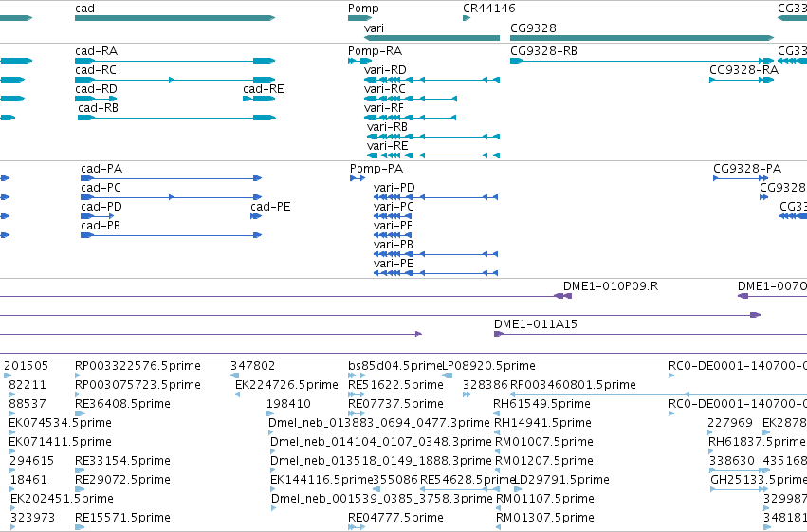The image size is (807, 532).
Task: Click Dmel_neb_014104_0107_0348.3prime EST
Action: [273, 451]
